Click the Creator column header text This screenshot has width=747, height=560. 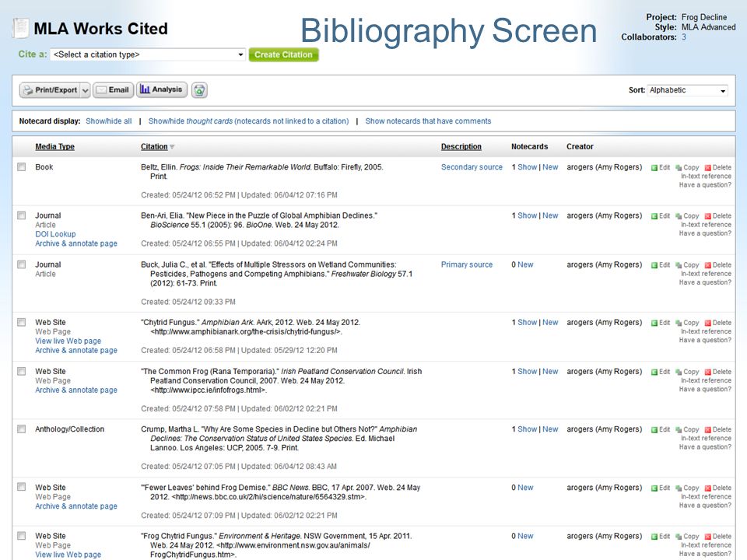pyautogui.click(x=580, y=147)
